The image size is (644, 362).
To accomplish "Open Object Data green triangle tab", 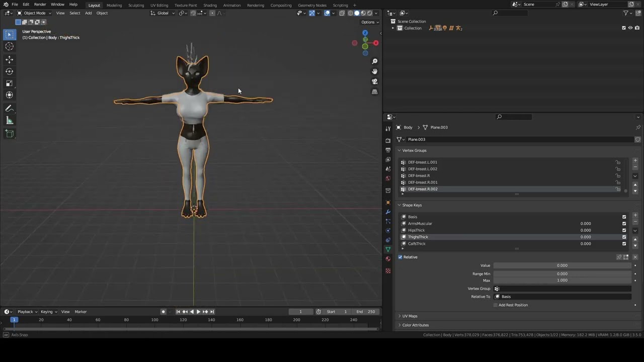I will [x=388, y=249].
